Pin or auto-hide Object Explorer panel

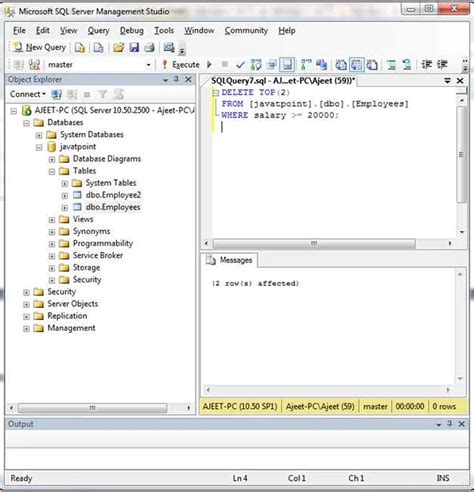tap(177, 79)
